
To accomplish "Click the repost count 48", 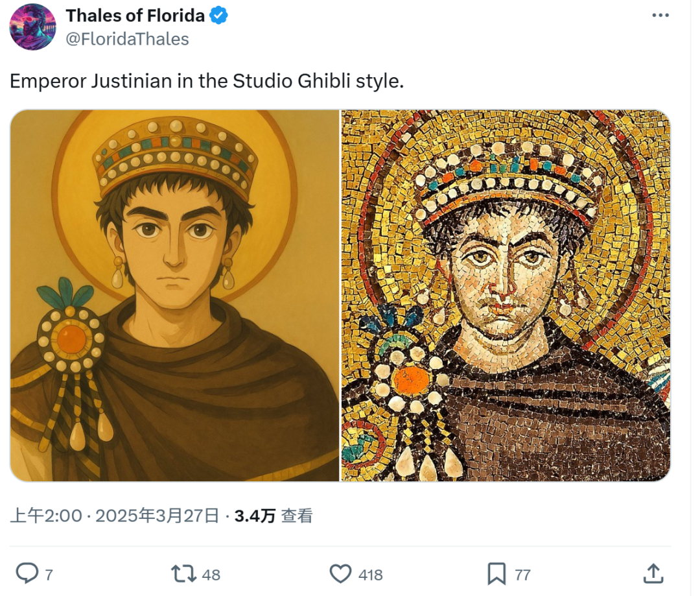I will click(x=211, y=575).
